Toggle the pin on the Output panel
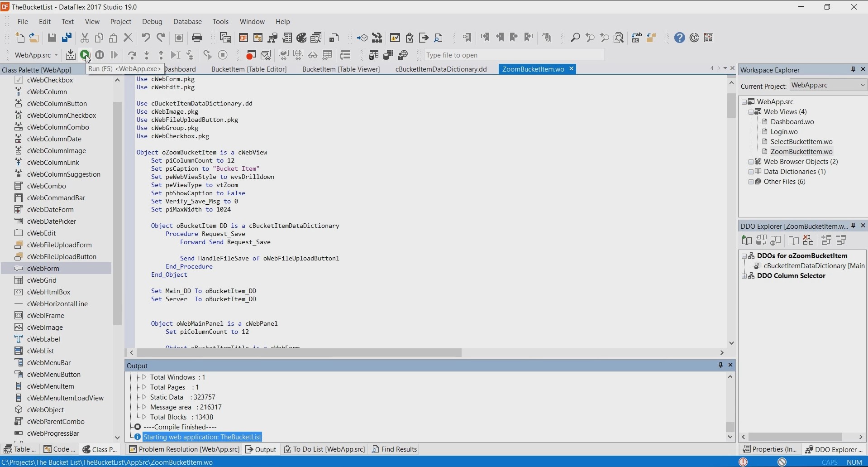This screenshot has width=868, height=467. pos(720,365)
